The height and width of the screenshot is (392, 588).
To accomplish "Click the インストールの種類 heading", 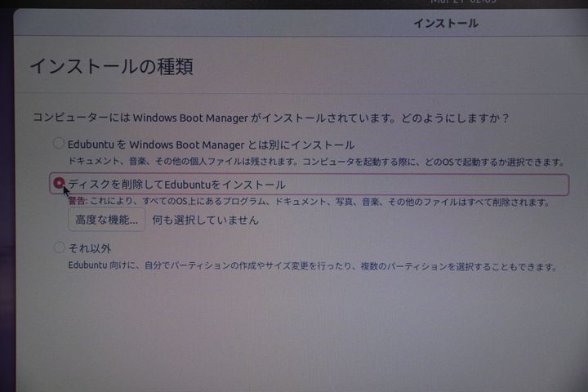I will 111,66.
